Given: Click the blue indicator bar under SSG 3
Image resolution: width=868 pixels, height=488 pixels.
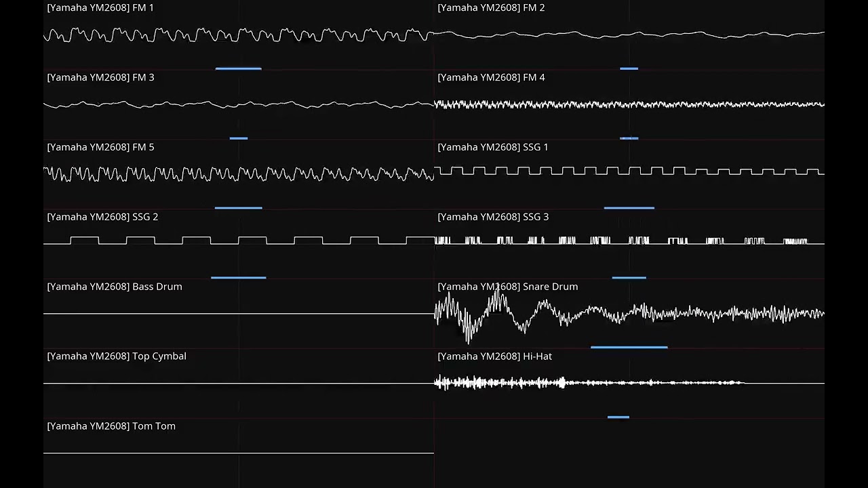Looking at the screenshot, I should click(x=629, y=278).
